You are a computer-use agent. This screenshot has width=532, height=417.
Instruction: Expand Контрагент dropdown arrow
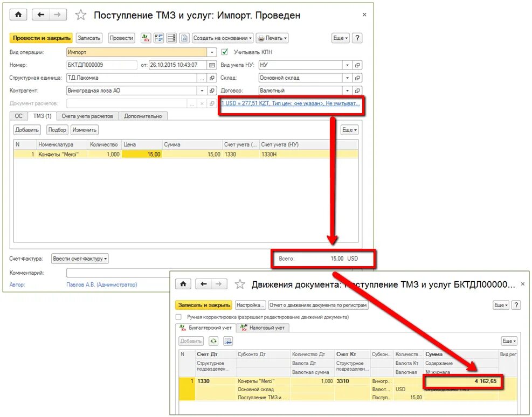pyautogui.click(x=202, y=91)
